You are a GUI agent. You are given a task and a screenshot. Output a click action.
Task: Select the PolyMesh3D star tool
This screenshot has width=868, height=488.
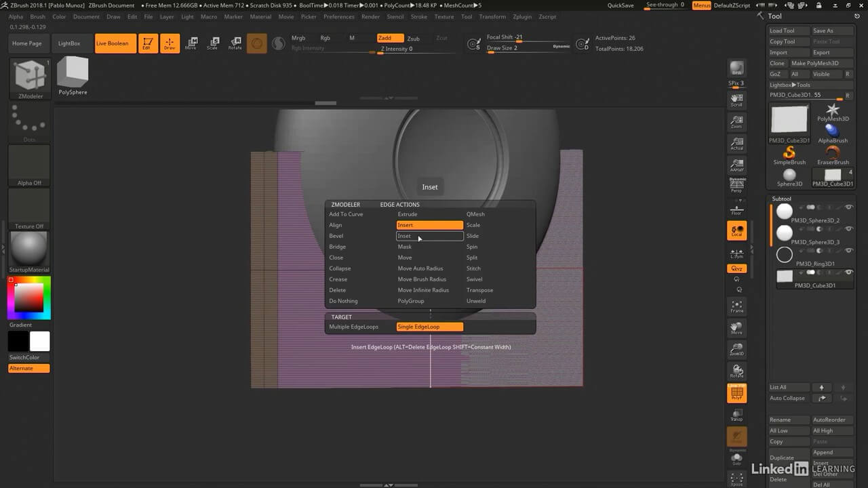[833, 111]
